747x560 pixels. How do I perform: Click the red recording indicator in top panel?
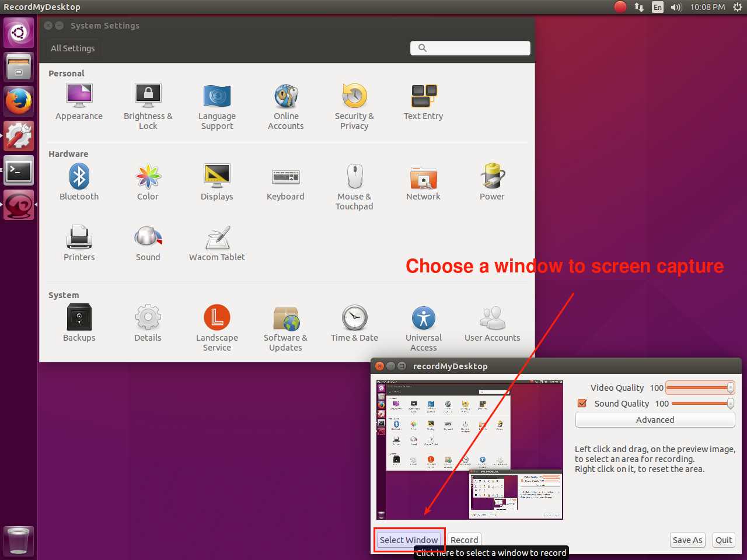pos(620,7)
